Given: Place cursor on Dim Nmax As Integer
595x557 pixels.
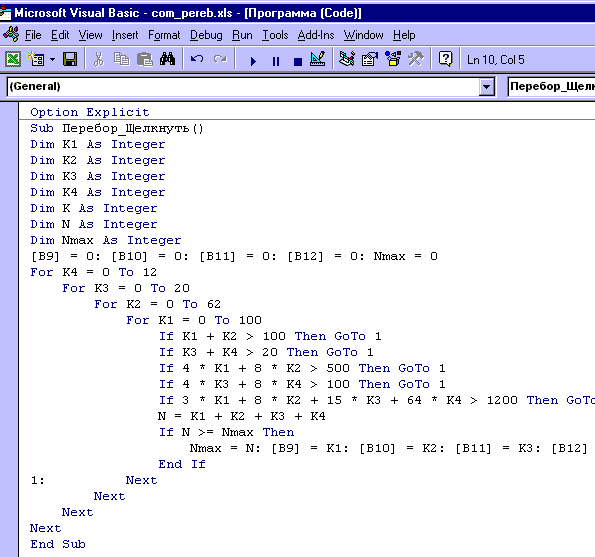Looking at the screenshot, I should 105,240.
